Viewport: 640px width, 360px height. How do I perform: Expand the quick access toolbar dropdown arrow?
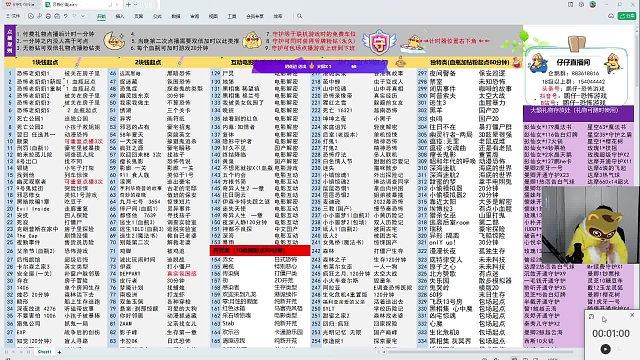pos(83,16)
